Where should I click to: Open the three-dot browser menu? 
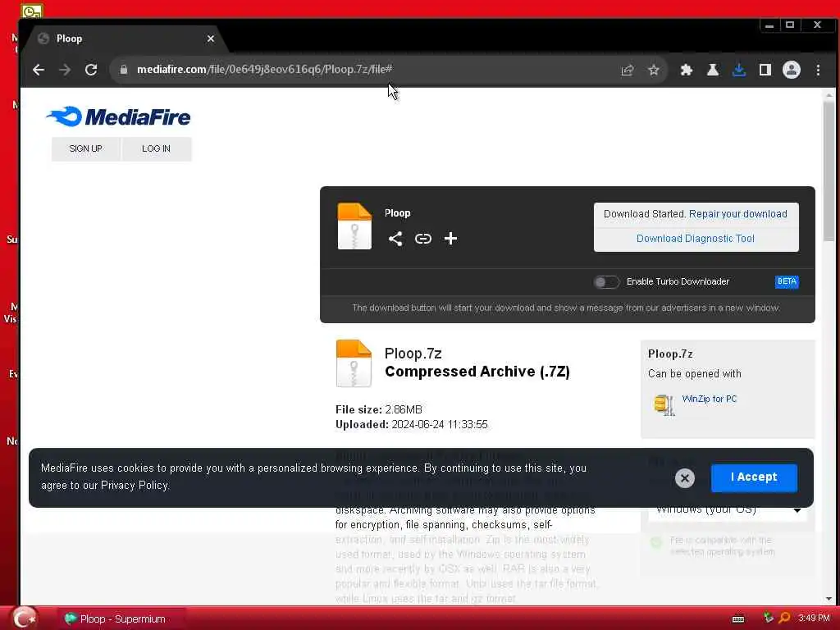(818, 70)
